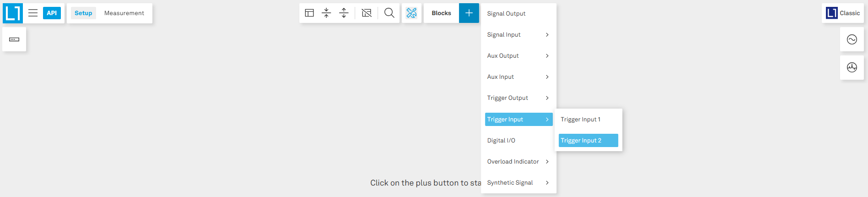Click the layout panel icon
868x197 pixels.
click(309, 13)
